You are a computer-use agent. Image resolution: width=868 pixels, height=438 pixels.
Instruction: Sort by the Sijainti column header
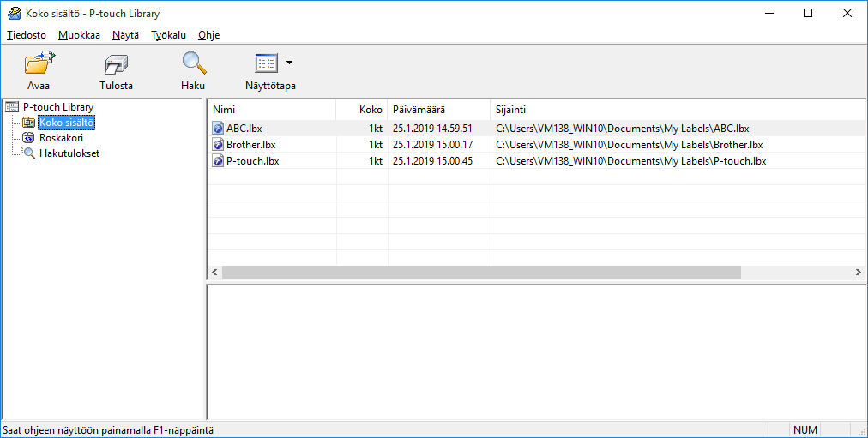678,110
